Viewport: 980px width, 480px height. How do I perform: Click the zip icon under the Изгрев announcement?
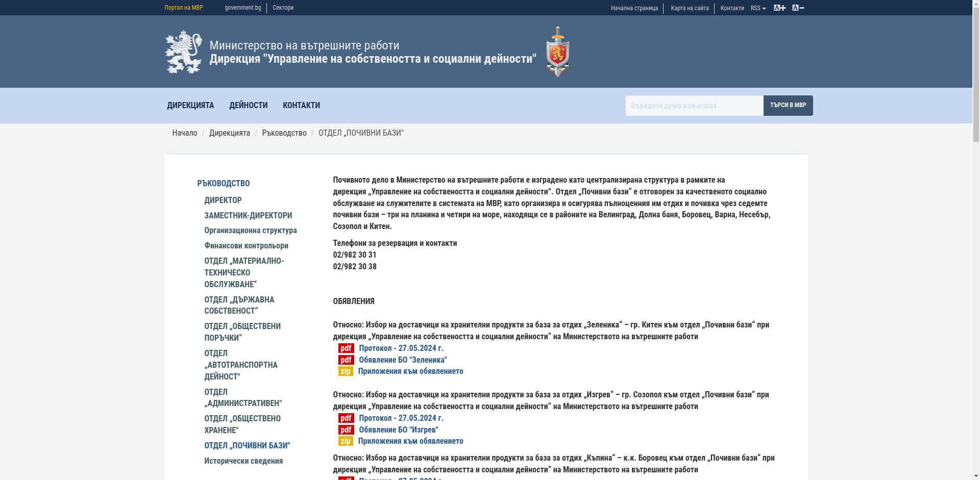click(346, 441)
